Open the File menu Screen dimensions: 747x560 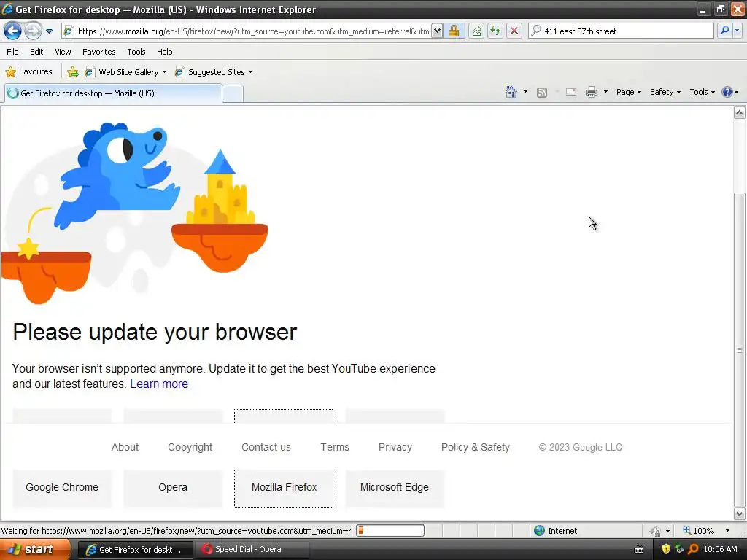click(12, 52)
